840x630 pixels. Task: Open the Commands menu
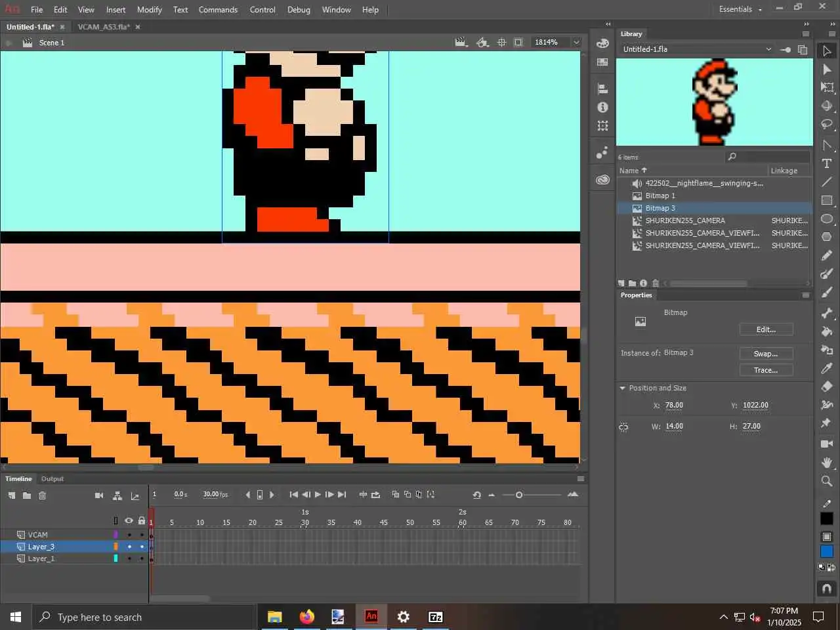click(x=218, y=9)
